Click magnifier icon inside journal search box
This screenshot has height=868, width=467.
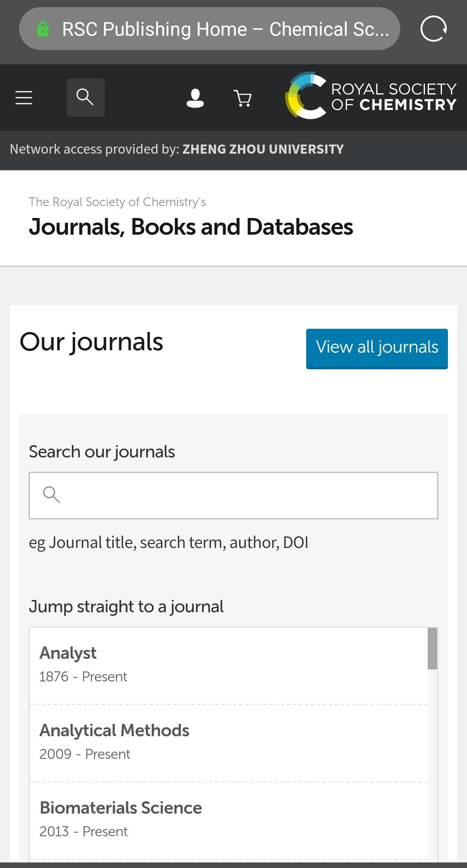click(52, 495)
